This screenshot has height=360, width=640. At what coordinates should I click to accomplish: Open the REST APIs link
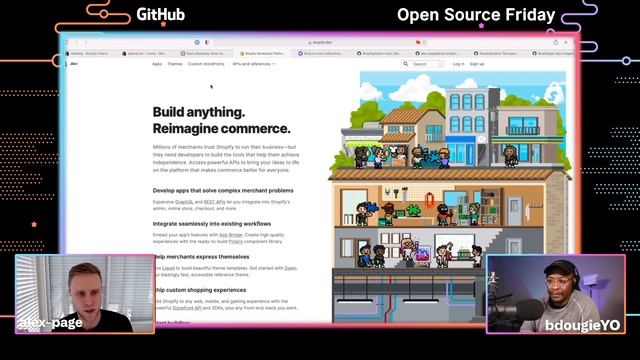click(x=214, y=202)
